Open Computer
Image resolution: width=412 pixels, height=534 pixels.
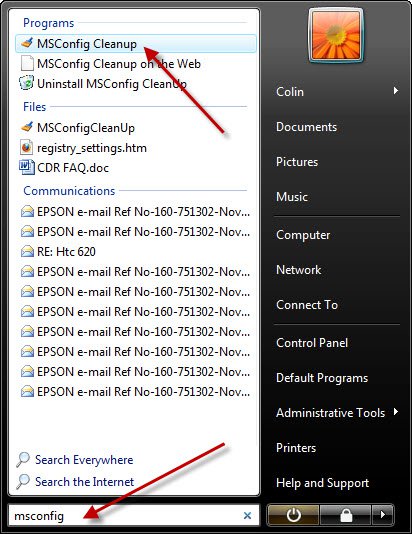pos(303,235)
